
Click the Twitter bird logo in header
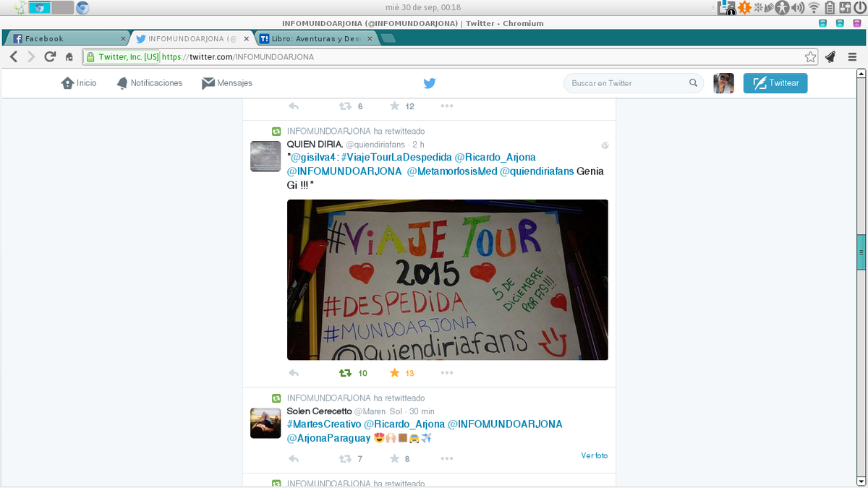tap(430, 83)
